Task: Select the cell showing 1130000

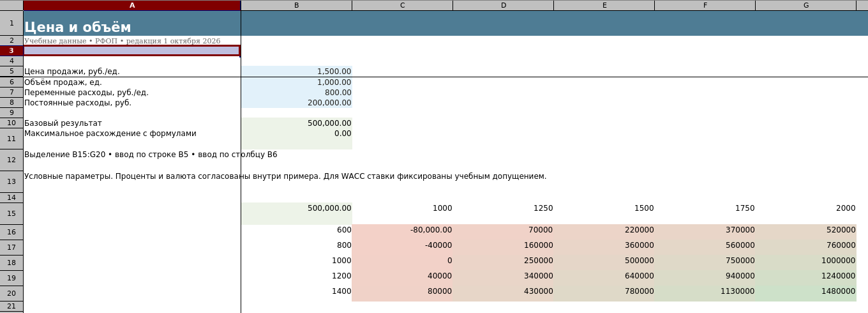Action: point(705,293)
